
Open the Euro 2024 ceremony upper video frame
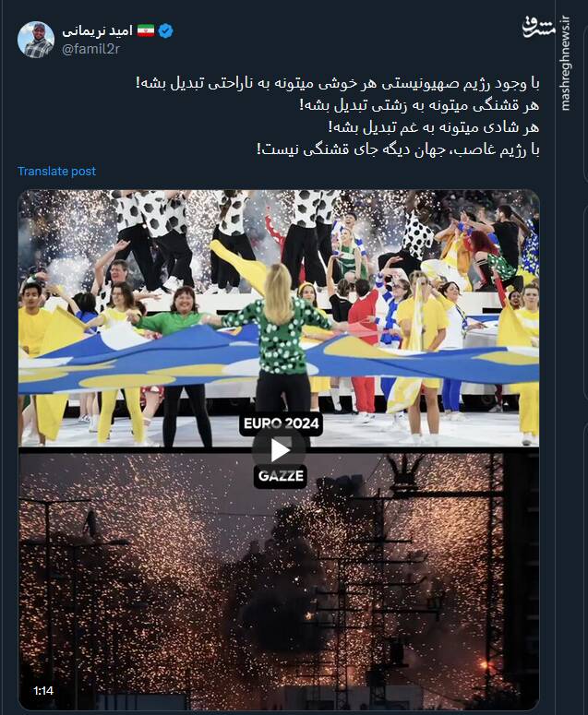pyautogui.click(x=279, y=318)
